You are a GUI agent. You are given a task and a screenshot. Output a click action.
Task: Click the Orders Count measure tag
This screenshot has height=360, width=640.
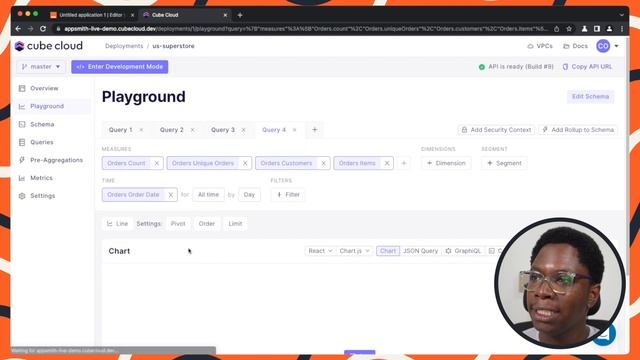(126, 163)
